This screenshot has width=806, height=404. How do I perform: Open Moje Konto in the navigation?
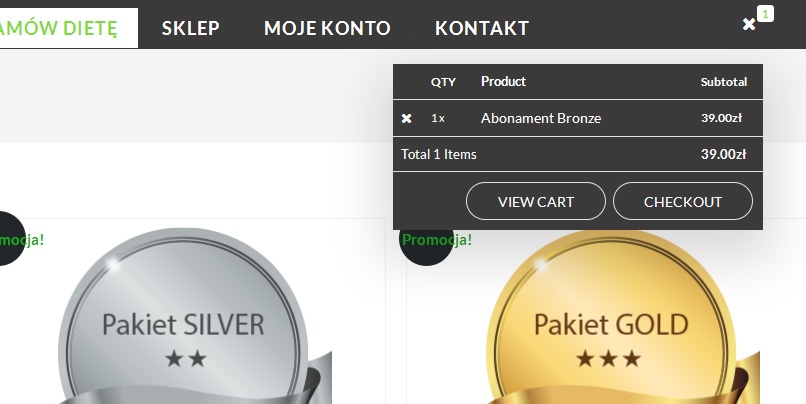click(327, 28)
